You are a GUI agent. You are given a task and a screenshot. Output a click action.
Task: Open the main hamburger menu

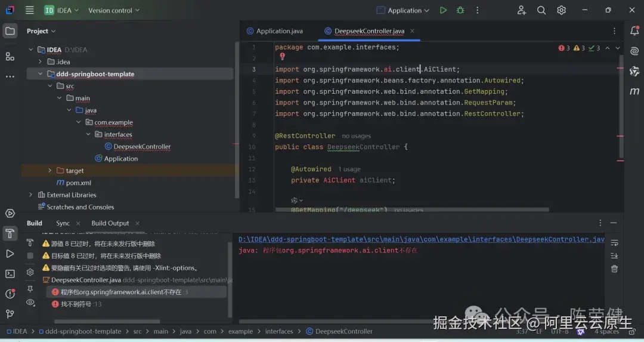click(x=30, y=10)
